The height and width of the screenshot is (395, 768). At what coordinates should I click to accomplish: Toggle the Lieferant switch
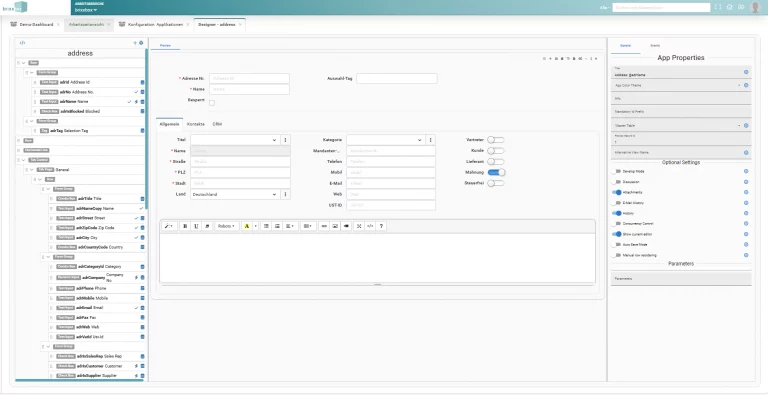pos(496,162)
